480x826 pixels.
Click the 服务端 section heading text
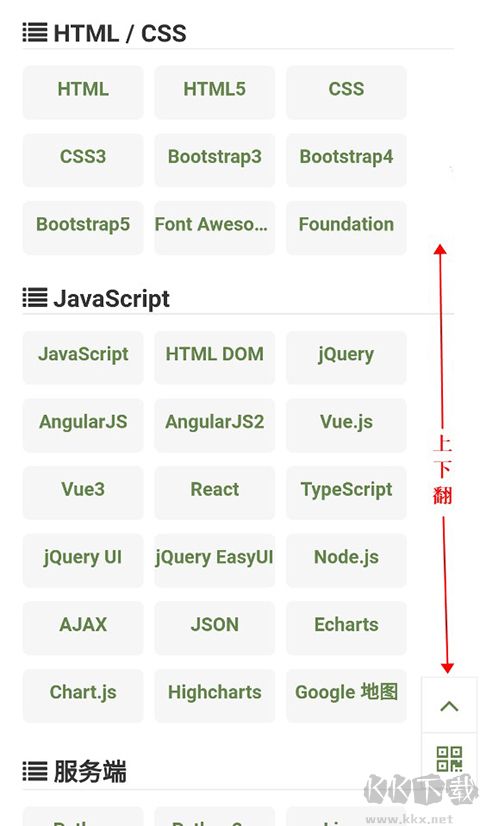tap(90, 772)
